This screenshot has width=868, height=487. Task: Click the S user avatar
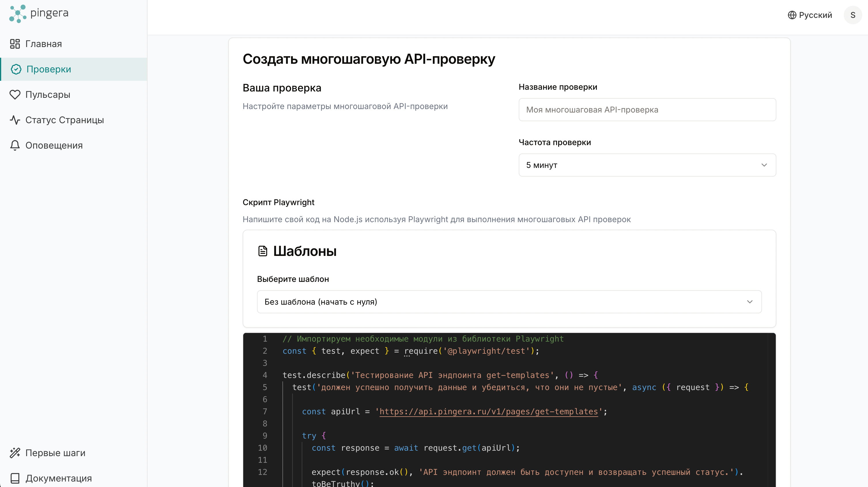click(853, 15)
